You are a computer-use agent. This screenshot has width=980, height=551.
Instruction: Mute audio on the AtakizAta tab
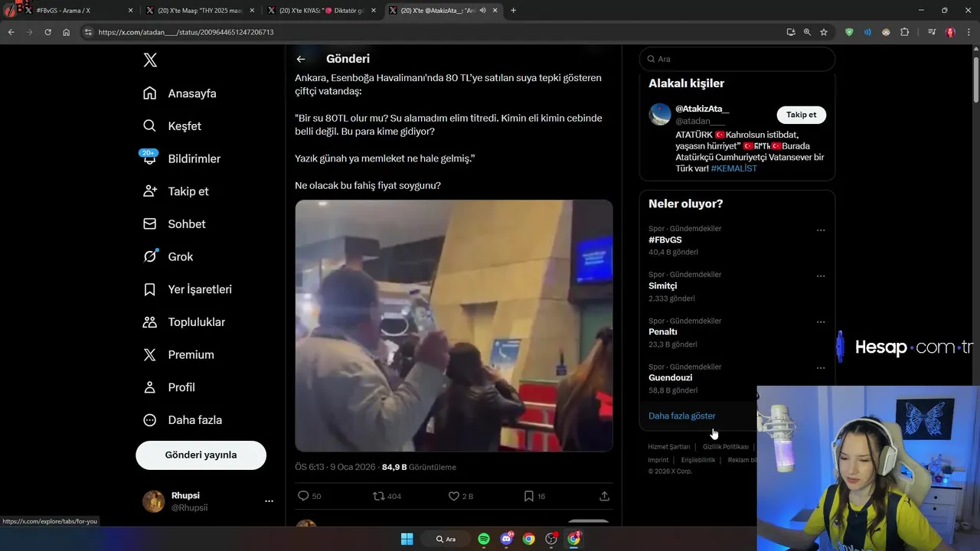click(x=483, y=11)
